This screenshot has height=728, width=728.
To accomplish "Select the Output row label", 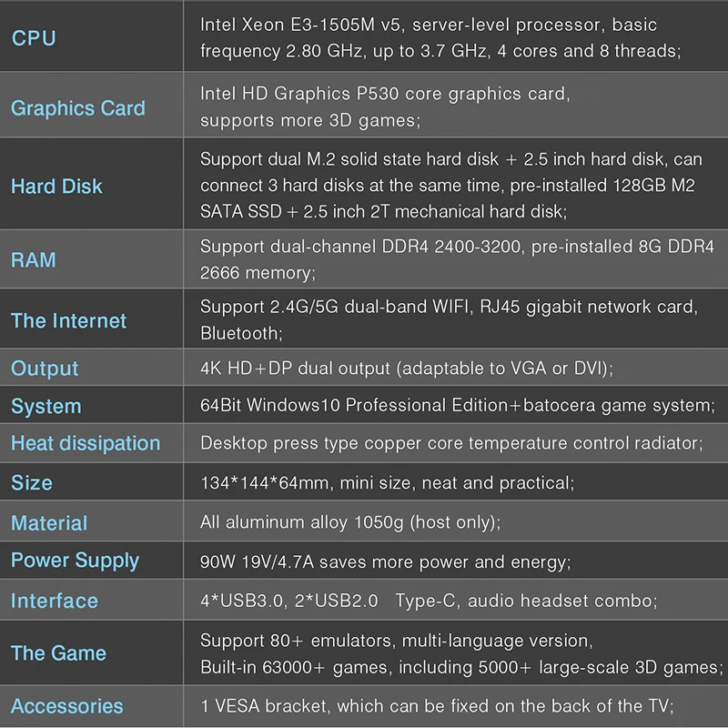I will pos(45,369).
